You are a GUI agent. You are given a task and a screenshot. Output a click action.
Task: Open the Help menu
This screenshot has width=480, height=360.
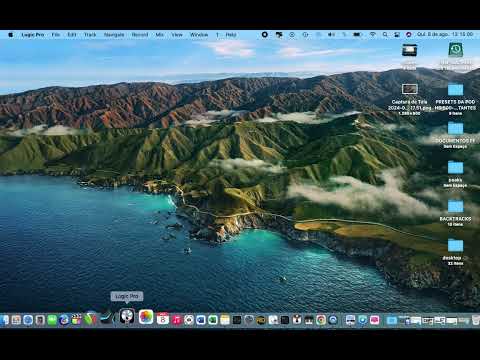click(231, 35)
